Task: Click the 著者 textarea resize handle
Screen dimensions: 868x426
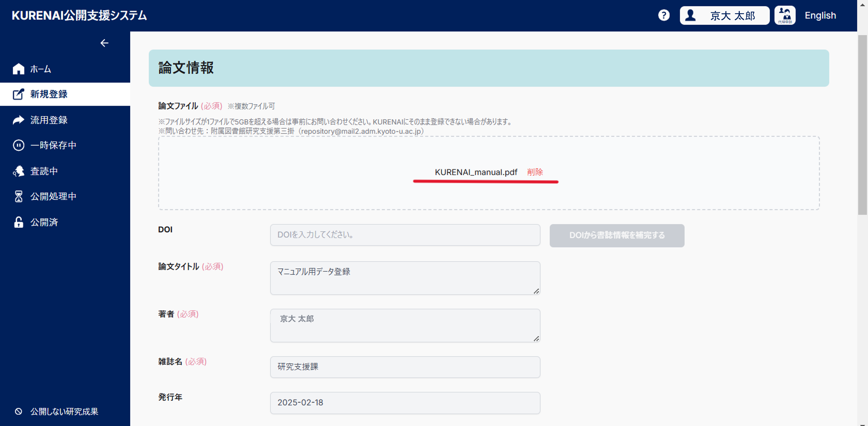Action: 536,339
